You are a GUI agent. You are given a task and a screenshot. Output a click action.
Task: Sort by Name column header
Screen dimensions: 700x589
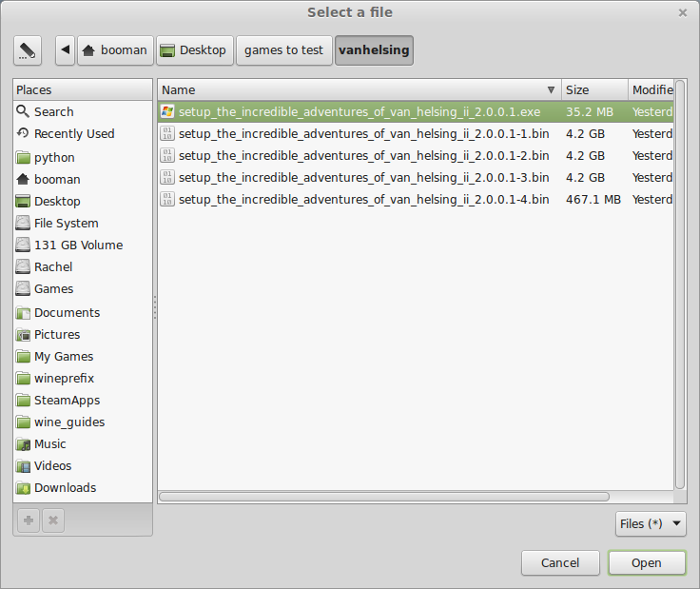[360, 90]
